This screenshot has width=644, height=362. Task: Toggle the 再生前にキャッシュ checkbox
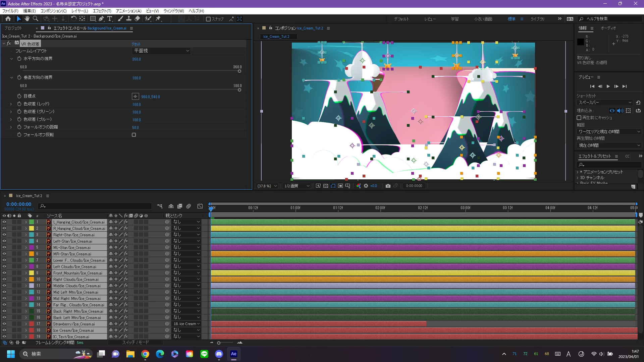(579, 118)
